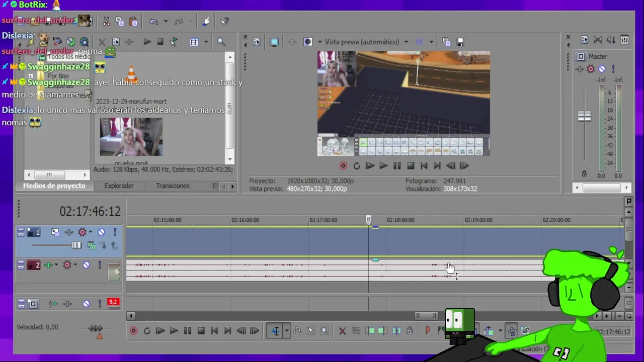
Task: Click the playback rate 'Velocidad' slider
Action: (x=95, y=329)
